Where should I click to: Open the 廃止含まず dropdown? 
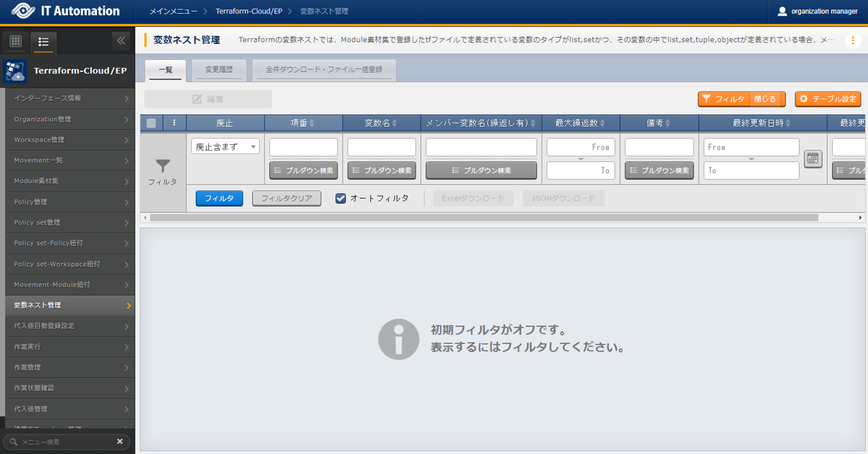point(225,146)
